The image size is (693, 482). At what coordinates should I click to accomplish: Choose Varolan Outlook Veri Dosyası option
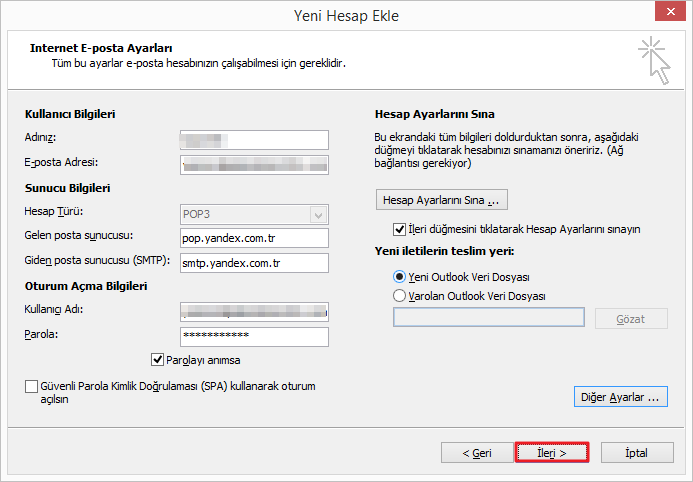401,296
